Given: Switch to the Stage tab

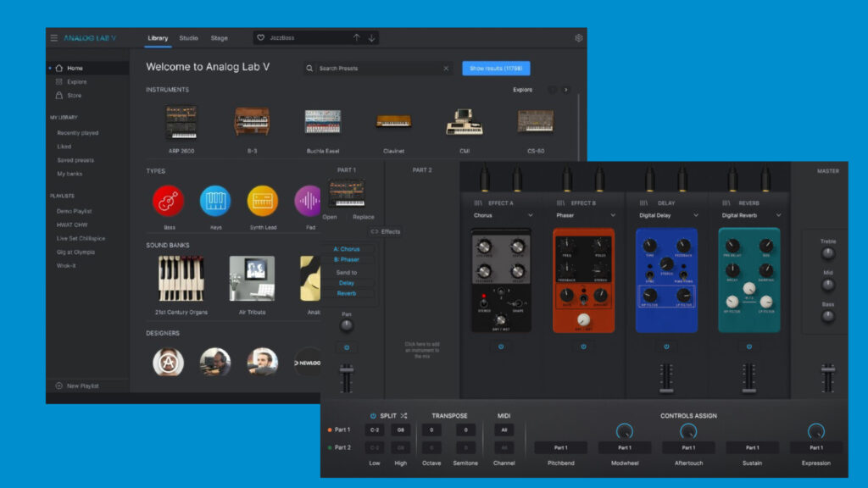Looking at the screenshot, I should point(219,38).
